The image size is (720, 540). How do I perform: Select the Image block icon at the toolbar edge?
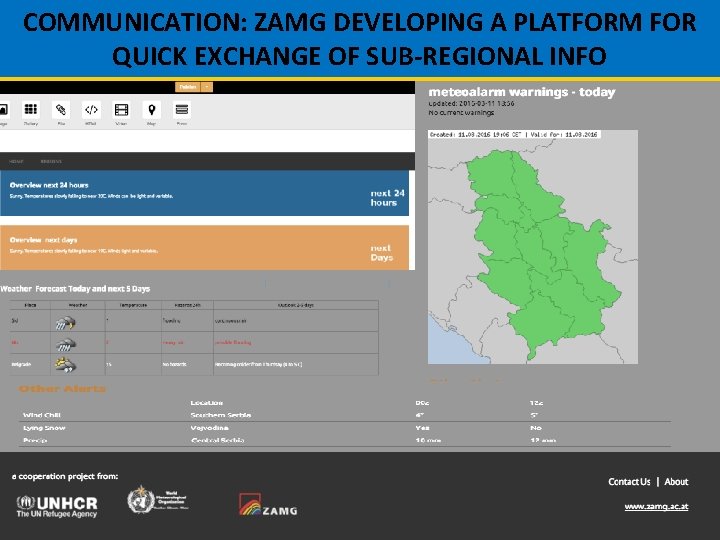pyautogui.click(x=4, y=109)
